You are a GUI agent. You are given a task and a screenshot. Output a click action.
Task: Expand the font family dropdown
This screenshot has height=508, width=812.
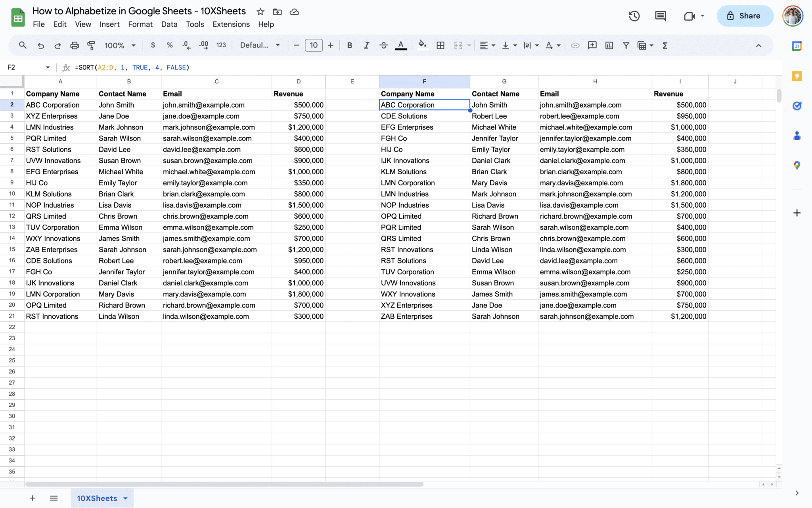point(260,45)
